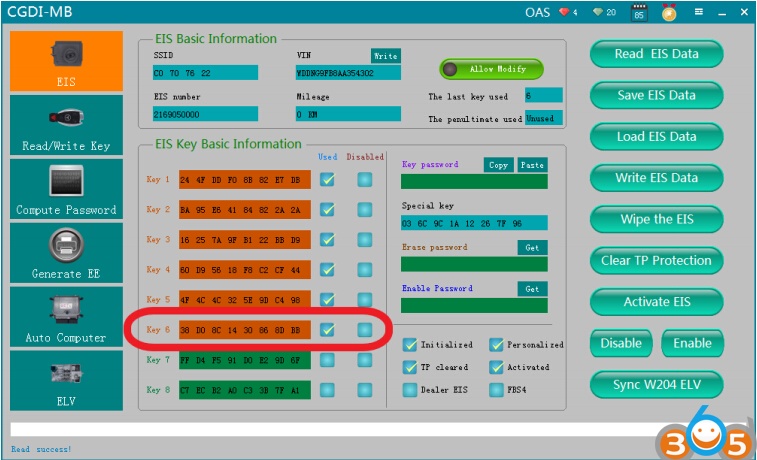
Task: Open the Compute Password module
Action: [66, 189]
